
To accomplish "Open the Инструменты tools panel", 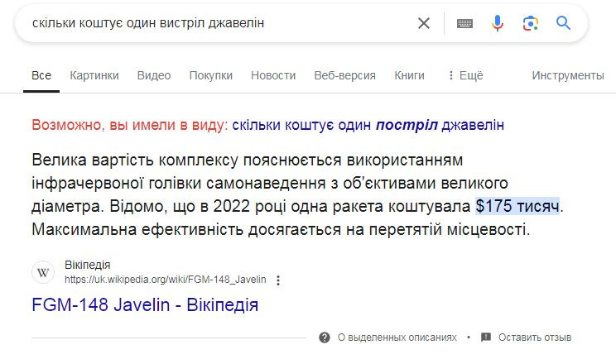I will point(568,75).
